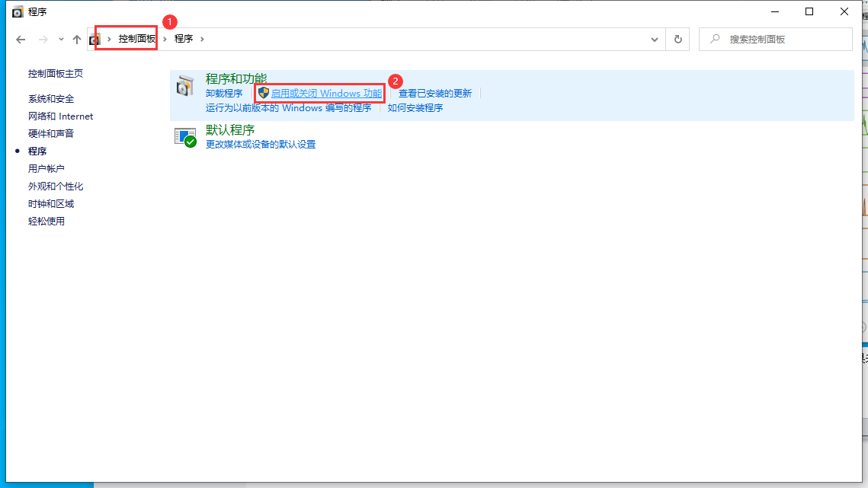868x488 pixels.
Task: Open 轻松使用 category
Action: pyautogui.click(x=46, y=222)
